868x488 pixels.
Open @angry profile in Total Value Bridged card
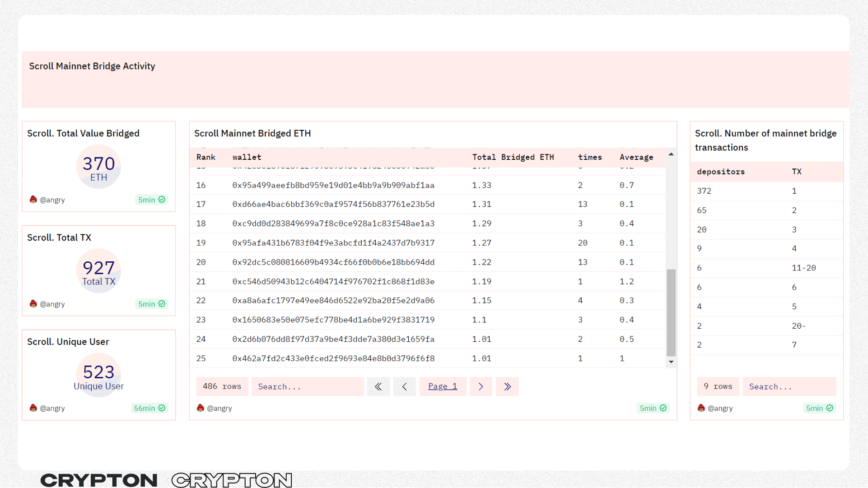(x=52, y=200)
